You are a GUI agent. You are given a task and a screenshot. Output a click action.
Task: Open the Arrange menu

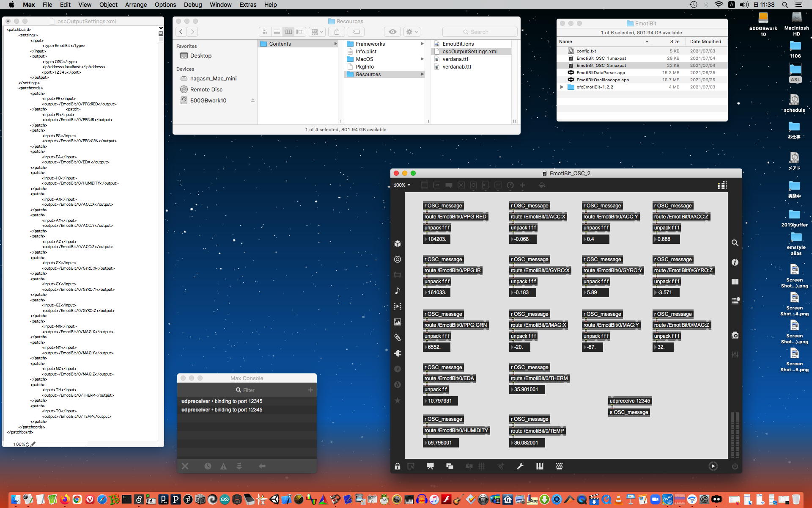136,5
